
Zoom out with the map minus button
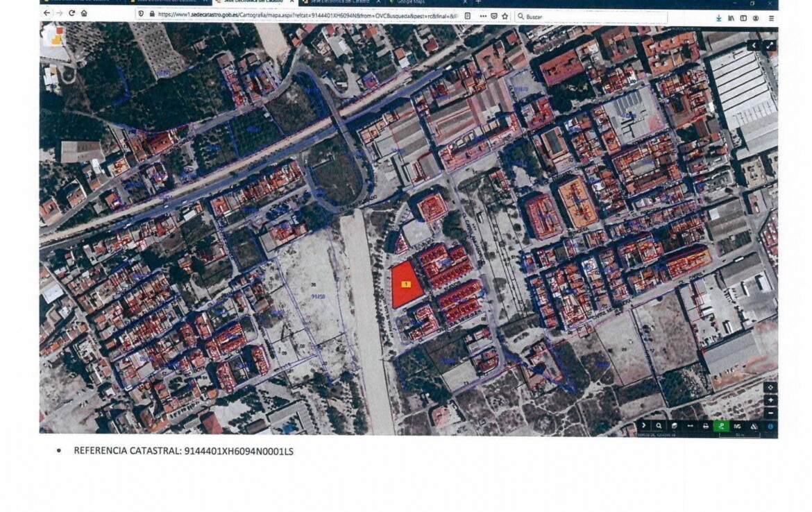770,413
